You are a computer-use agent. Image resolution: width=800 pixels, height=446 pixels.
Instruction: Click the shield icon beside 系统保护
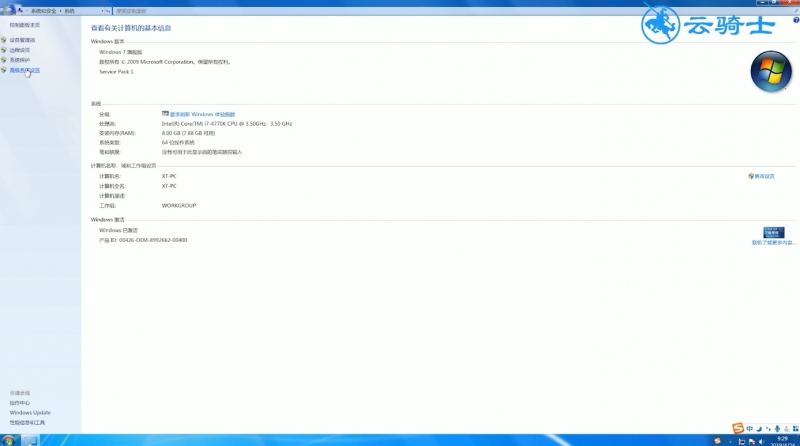(4, 60)
